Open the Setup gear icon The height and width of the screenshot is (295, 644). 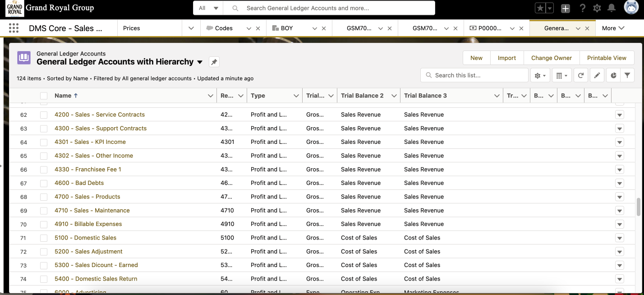(x=597, y=8)
